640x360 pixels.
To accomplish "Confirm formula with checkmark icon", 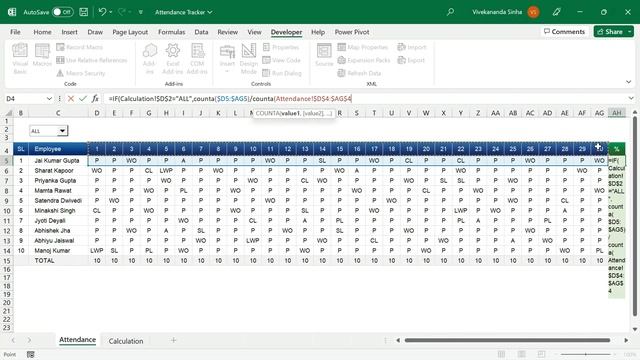I will 83,98.
